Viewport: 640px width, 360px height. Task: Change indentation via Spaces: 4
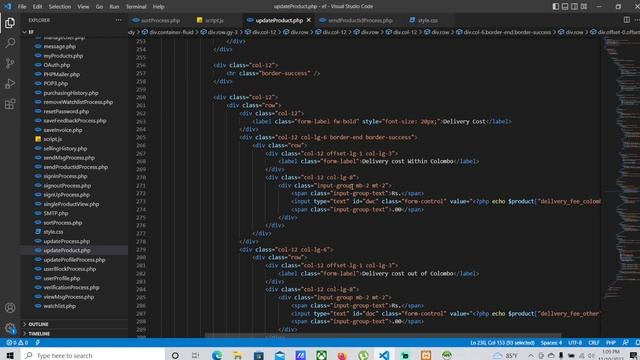coord(551,342)
